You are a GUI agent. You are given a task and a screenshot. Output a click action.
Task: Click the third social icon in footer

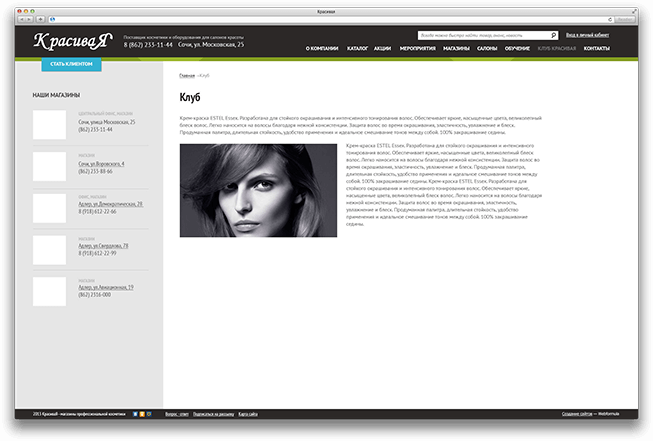click(x=149, y=414)
